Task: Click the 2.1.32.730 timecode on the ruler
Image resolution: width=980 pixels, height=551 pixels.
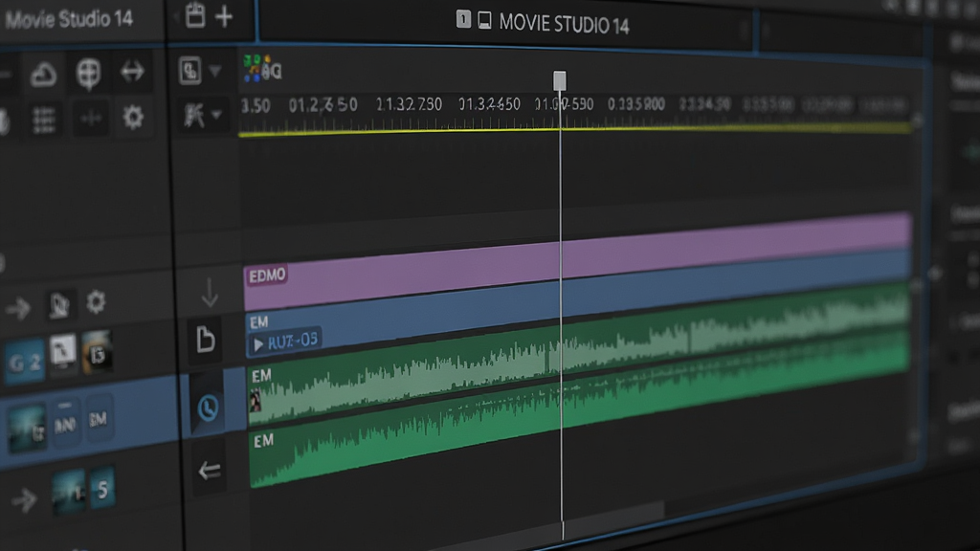Action: point(409,104)
